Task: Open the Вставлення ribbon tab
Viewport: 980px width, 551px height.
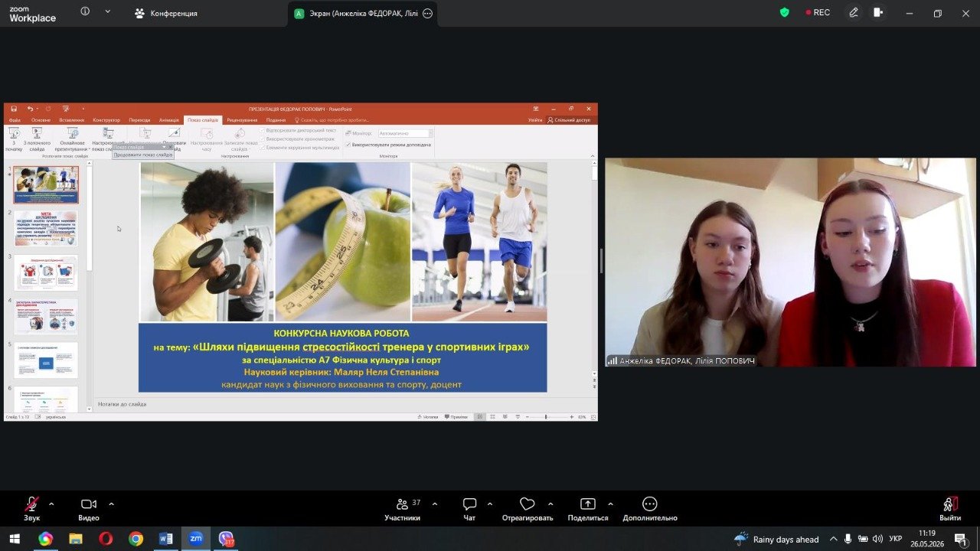Action: point(71,120)
